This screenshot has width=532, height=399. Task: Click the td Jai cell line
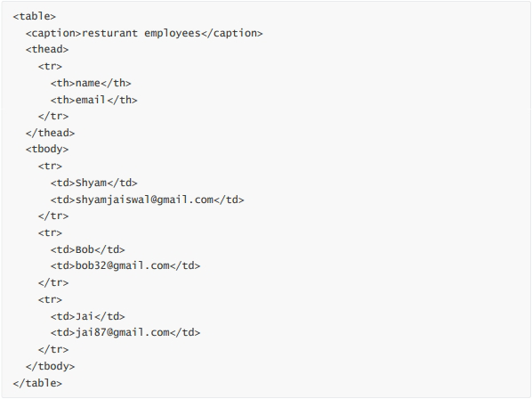pyautogui.click(x=88, y=316)
